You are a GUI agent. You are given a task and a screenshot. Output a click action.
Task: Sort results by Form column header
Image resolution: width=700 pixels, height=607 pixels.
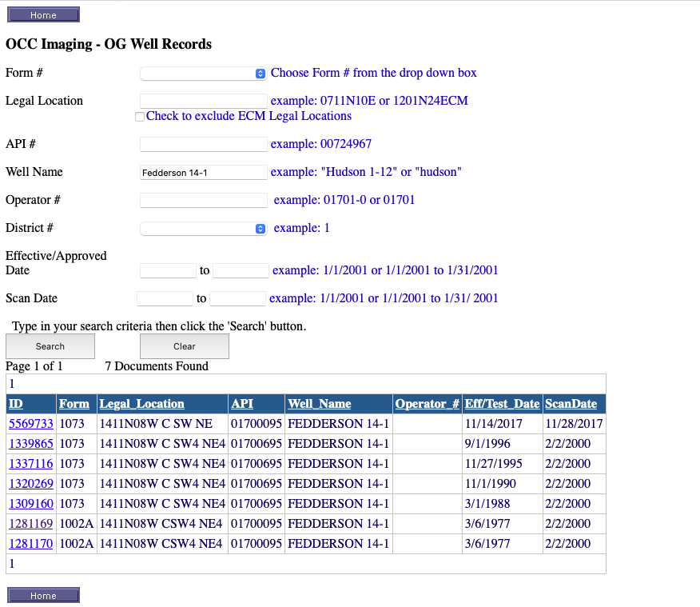click(x=74, y=404)
